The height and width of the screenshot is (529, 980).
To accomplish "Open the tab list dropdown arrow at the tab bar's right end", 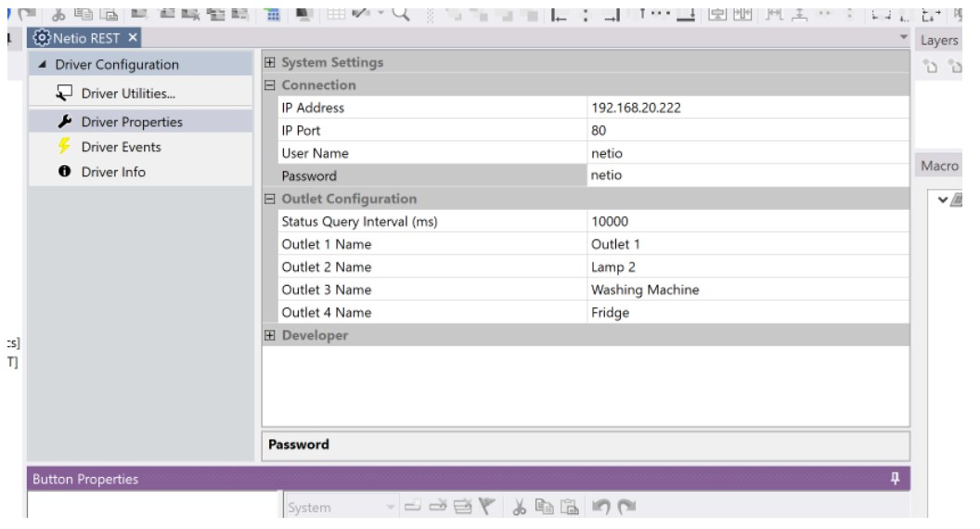I will (x=903, y=37).
